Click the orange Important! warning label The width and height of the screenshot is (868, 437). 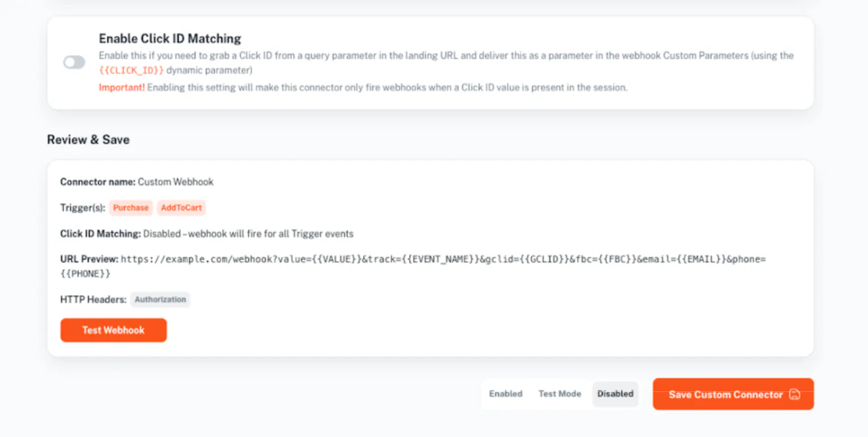coord(122,88)
